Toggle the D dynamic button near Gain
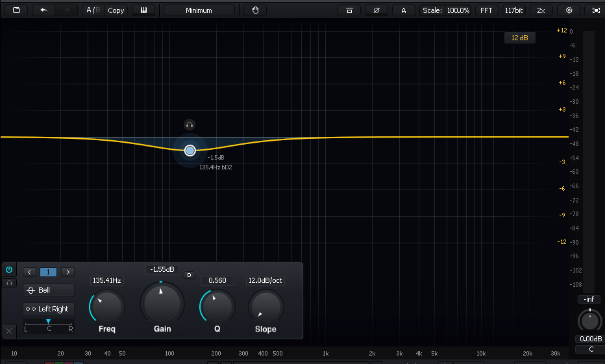The image size is (605, 364). [x=190, y=275]
